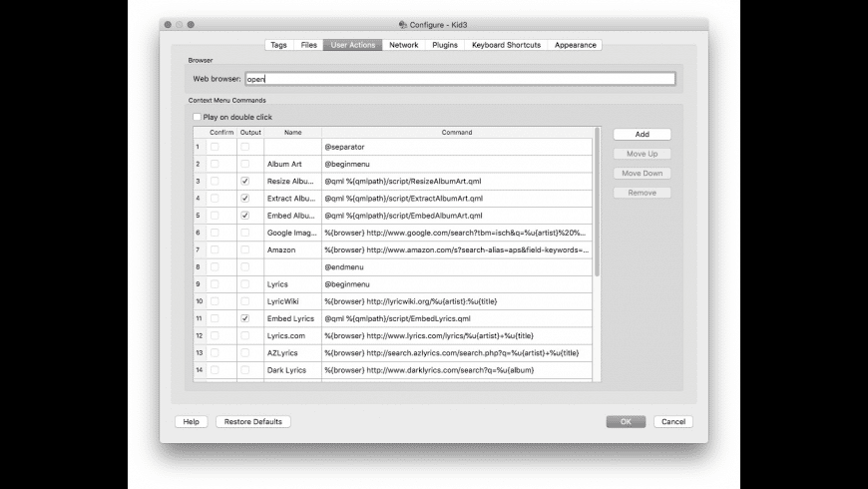868x489 pixels.
Task: Check Confirm box for Amazon row
Action: (x=215, y=249)
